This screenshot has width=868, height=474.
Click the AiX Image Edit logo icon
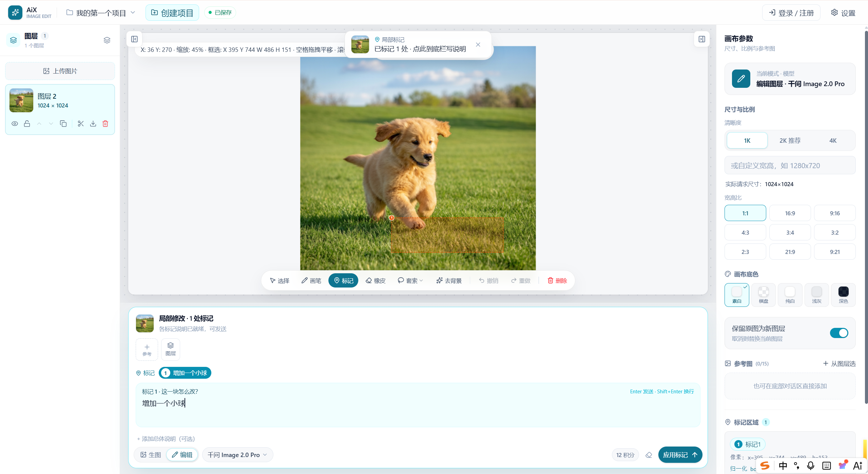click(15, 13)
